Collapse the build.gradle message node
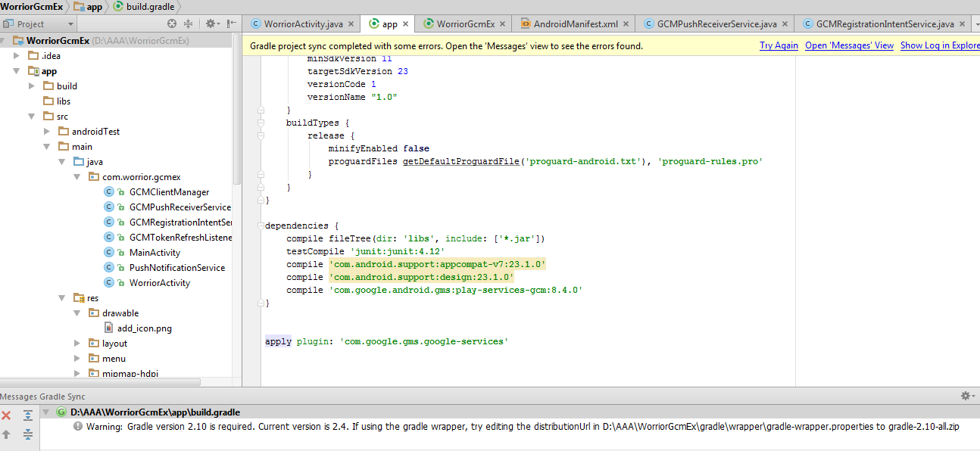This screenshot has height=451, width=980. click(48, 412)
